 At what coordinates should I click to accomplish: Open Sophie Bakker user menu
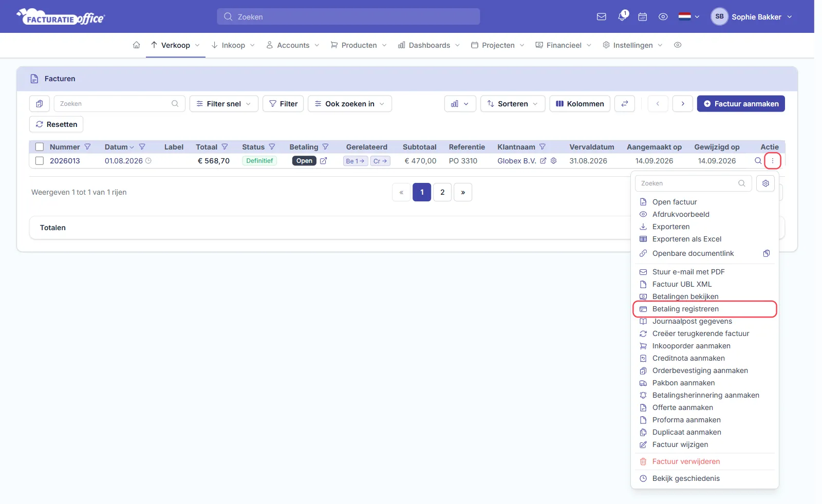pyautogui.click(x=752, y=17)
